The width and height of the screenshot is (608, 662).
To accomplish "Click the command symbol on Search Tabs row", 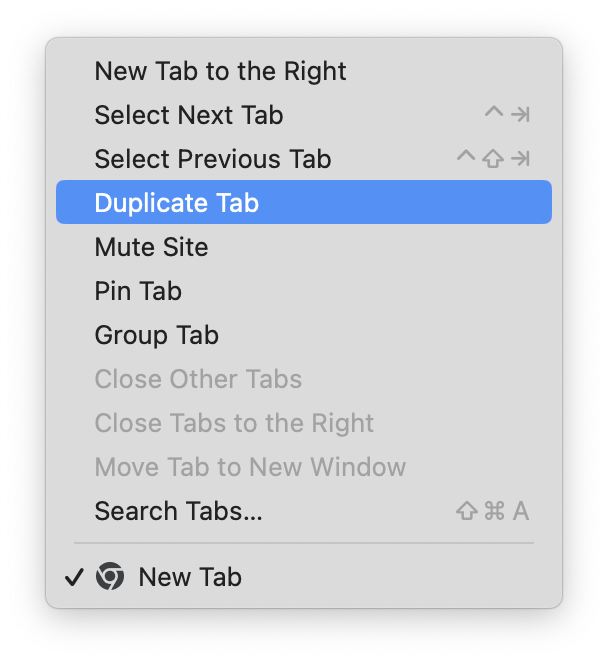I will tap(494, 511).
